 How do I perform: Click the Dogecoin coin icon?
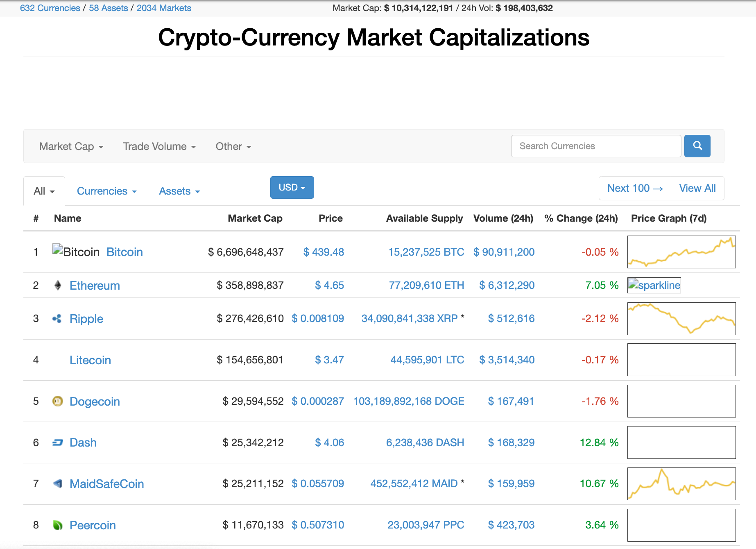point(58,401)
